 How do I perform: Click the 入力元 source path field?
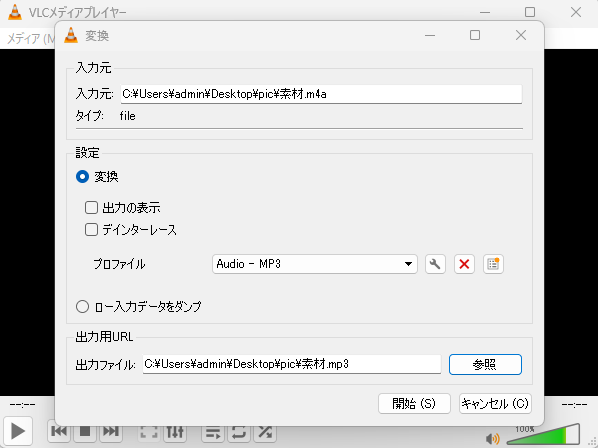tap(321, 94)
